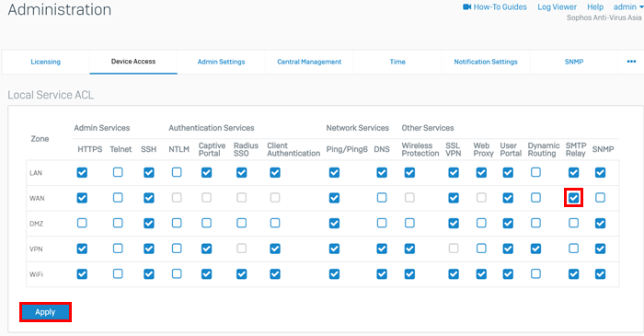This screenshot has width=644, height=336.
Task: Enable Dynamic Routing for LAN zone
Action: click(535, 172)
